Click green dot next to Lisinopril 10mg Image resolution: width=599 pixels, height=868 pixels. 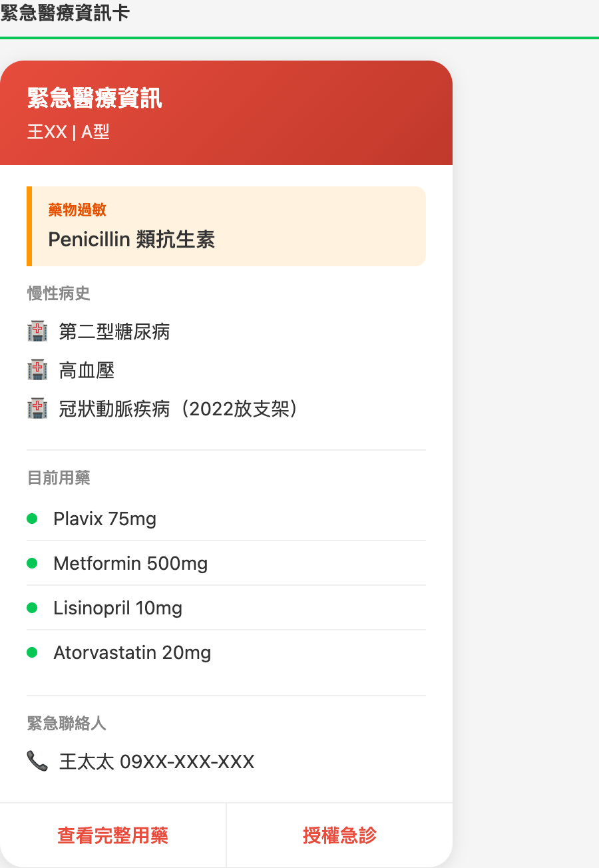[32, 608]
